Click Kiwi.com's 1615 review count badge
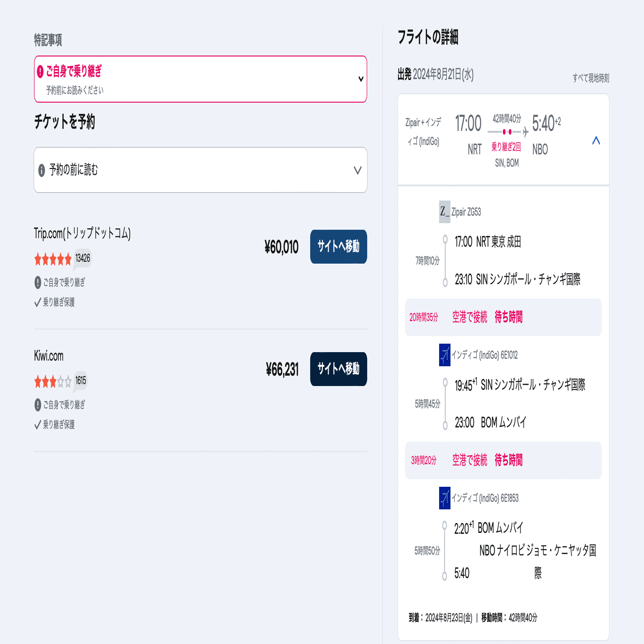 click(x=81, y=380)
